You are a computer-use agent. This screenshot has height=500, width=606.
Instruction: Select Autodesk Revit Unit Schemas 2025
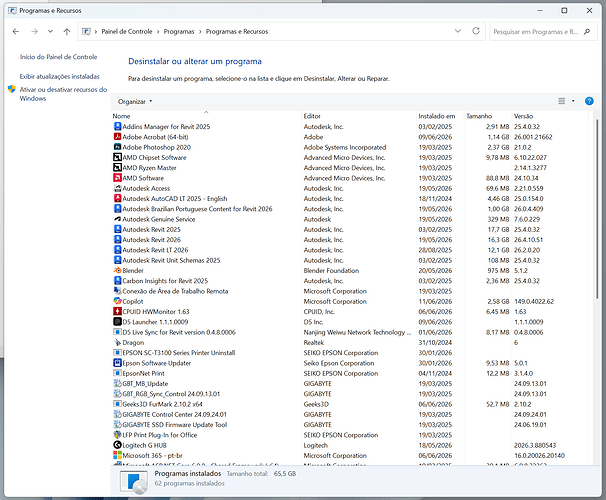tap(351, 260)
